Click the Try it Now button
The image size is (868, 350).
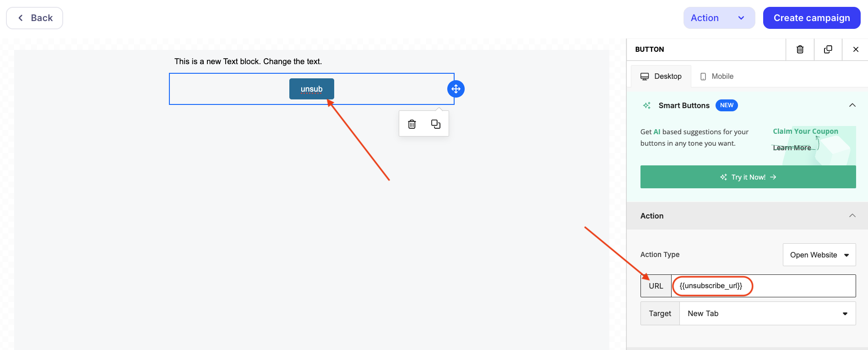pyautogui.click(x=748, y=177)
